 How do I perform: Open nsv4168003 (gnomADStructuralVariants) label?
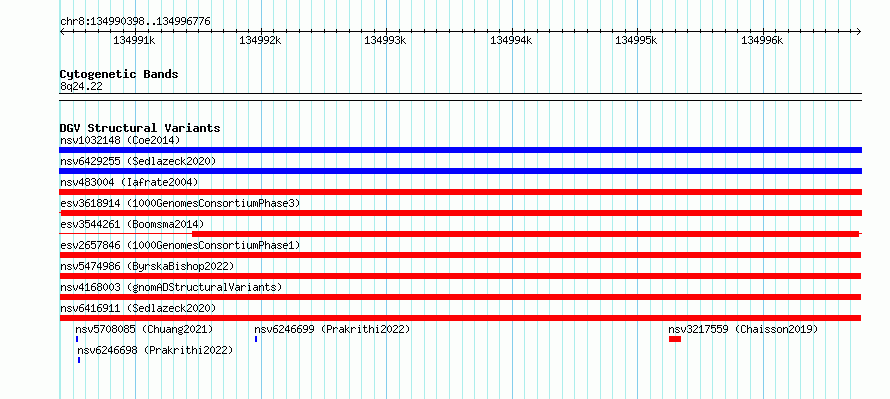[x=171, y=287]
